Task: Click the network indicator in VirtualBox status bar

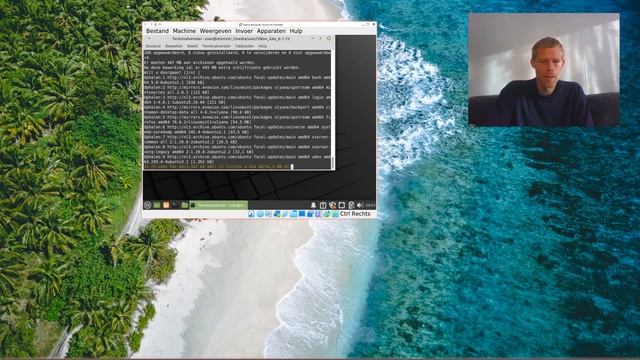Action: 278,213
